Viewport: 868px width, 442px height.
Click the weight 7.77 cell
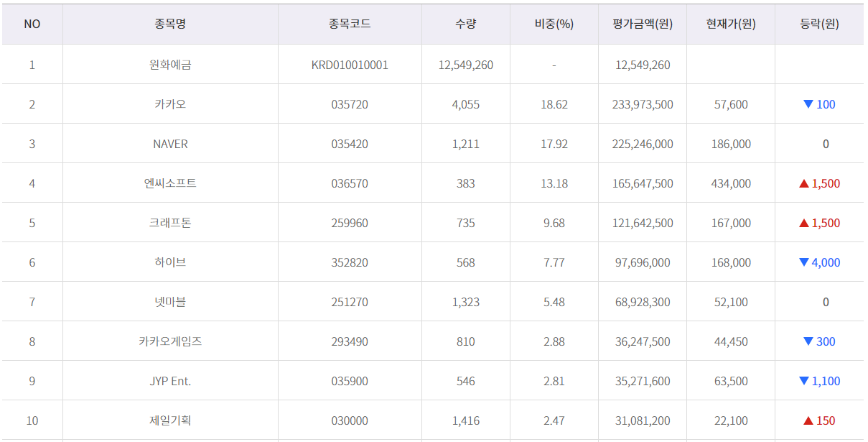coord(554,262)
